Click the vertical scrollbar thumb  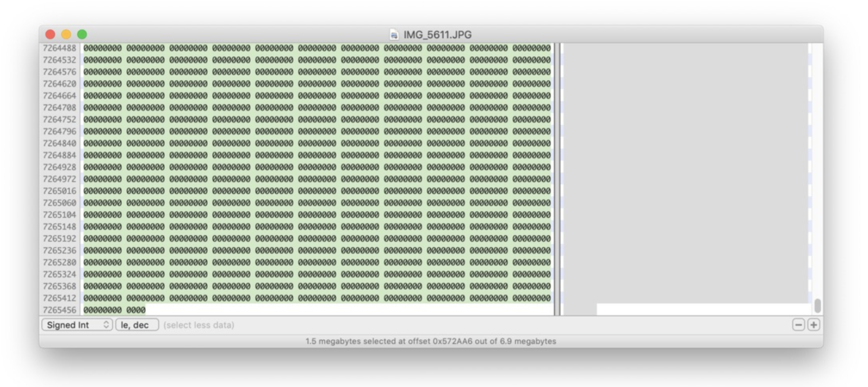coord(818,305)
